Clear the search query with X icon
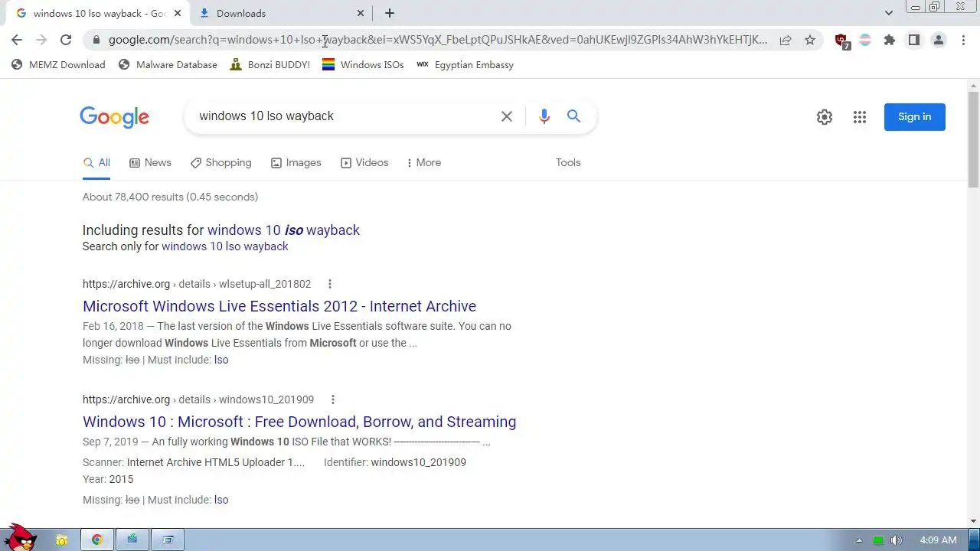980x551 pixels. coord(507,116)
